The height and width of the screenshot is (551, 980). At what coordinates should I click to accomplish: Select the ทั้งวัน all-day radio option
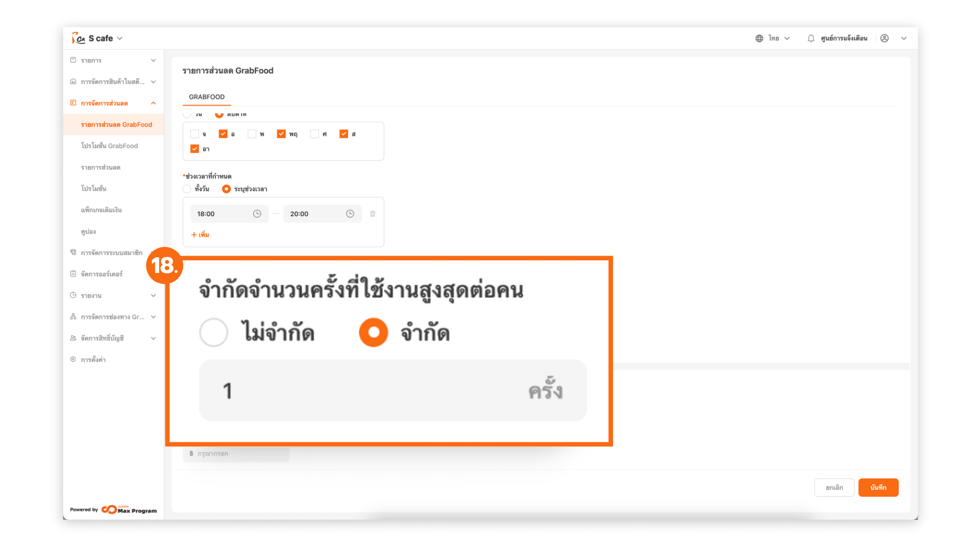point(187,189)
